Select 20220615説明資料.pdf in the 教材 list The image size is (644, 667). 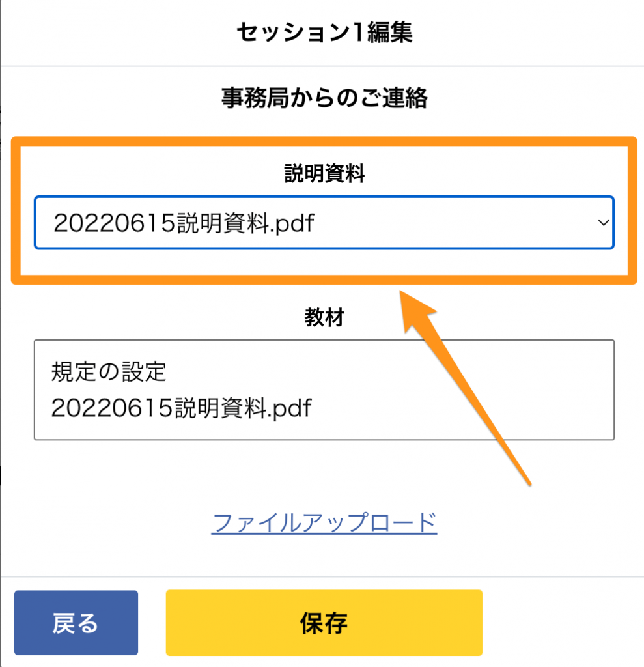[181, 408]
